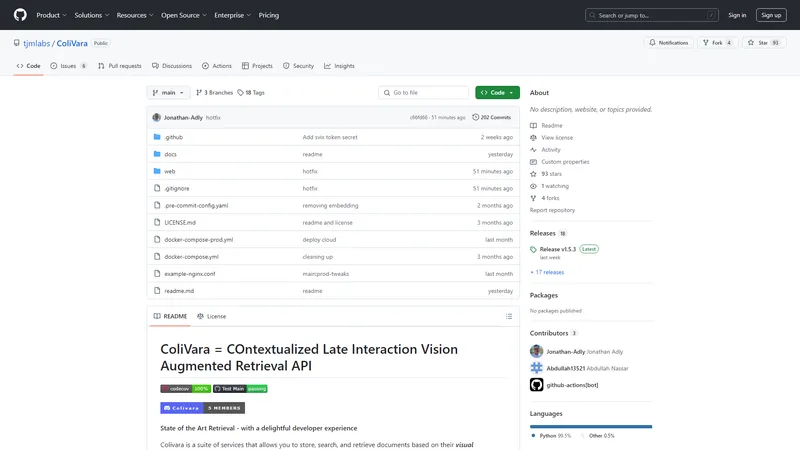Open the Resources dropdown
800x450 pixels.
point(135,15)
